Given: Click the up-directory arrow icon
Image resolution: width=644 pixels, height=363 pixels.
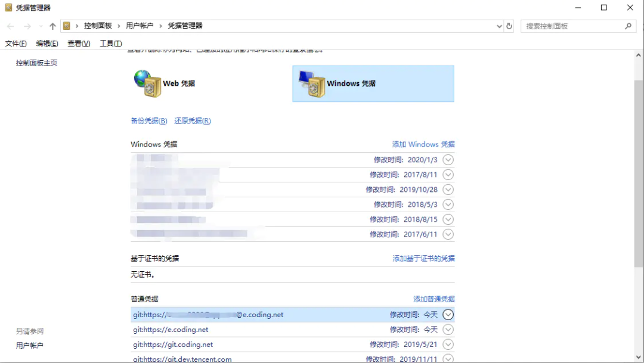Looking at the screenshot, I should (52, 26).
